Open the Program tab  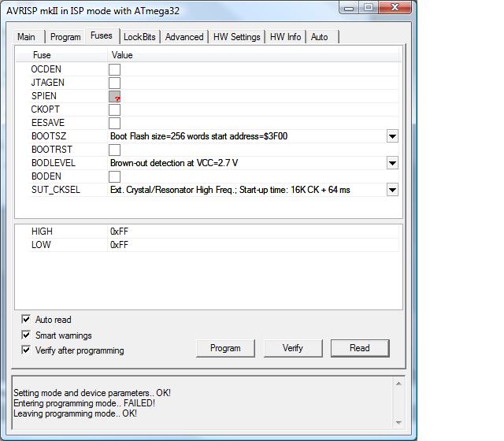pyautogui.click(x=65, y=37)
